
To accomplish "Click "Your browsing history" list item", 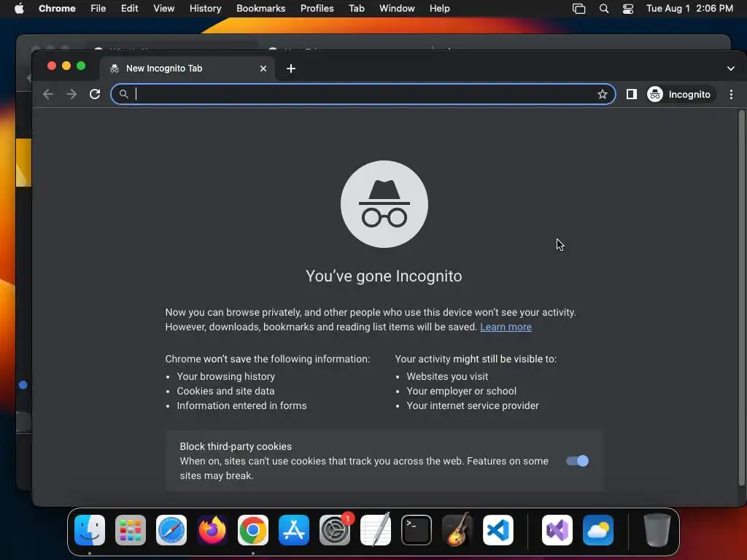I will tap(226, 377).
